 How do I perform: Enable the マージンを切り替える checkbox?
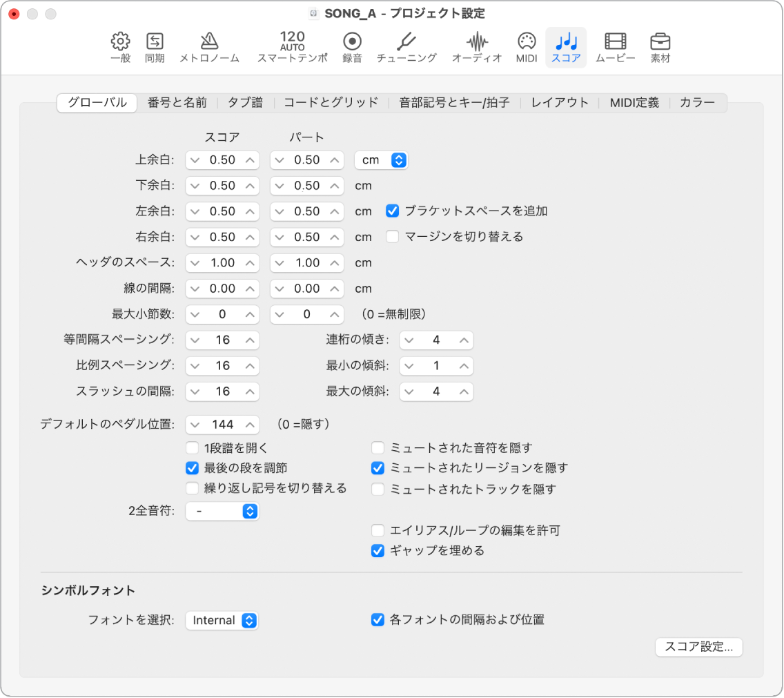(393, 237)
